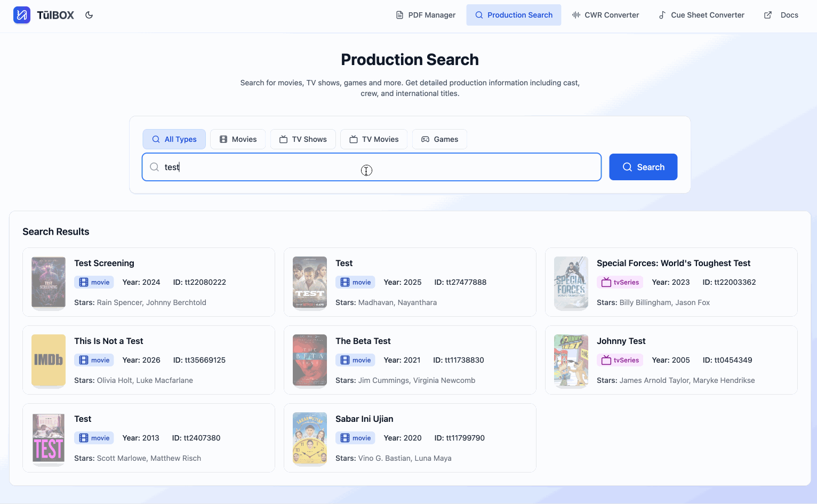Click the movie badge on The Beta Test
The image size is (817, 504).
click(355, 360)
